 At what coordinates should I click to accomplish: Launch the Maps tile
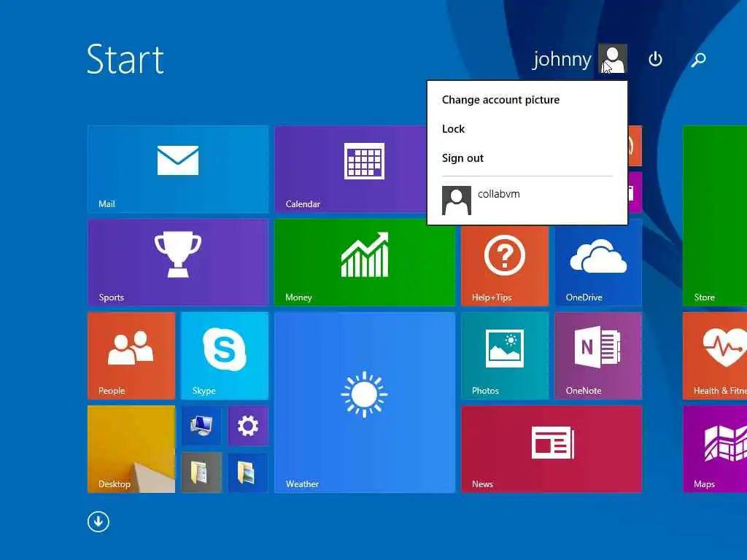[715, 449]
